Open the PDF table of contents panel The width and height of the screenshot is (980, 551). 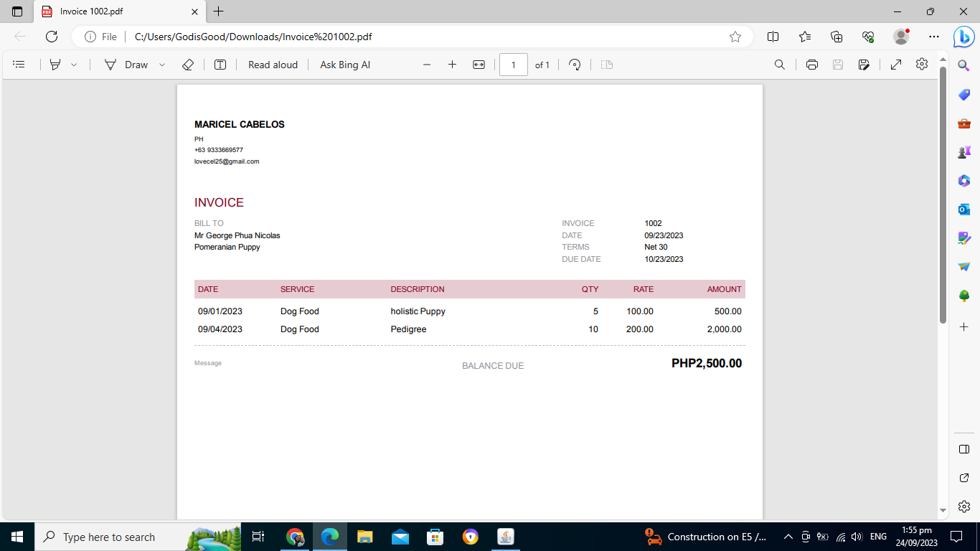pos(19,65)
